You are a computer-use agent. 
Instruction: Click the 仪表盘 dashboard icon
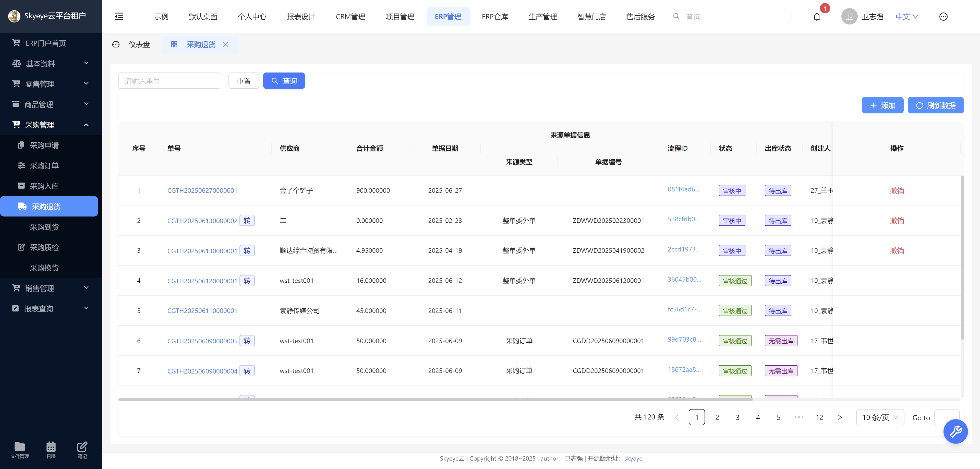coord(116,44)
